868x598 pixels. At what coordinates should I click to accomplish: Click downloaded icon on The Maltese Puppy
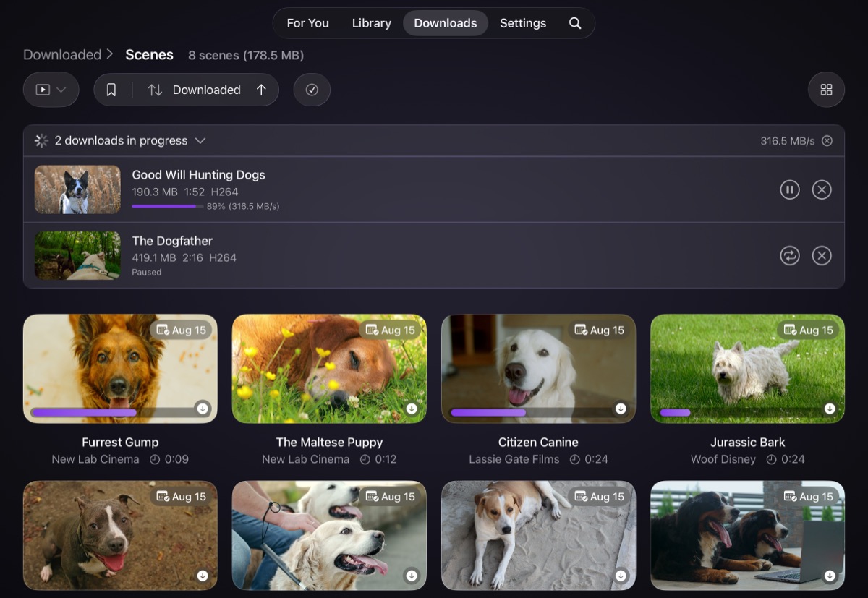tap(412, 409)
